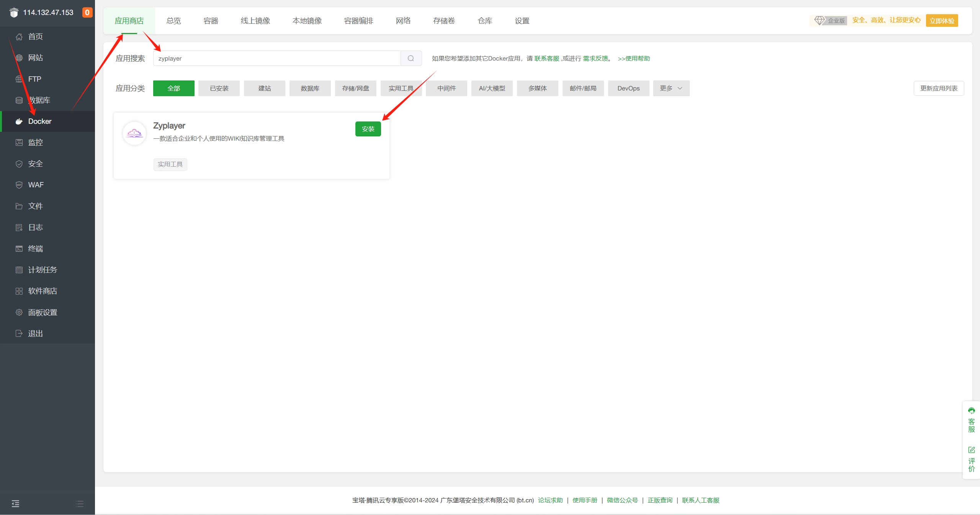
Task: Open the 客服 customer service widget
Action: (972, 420)
